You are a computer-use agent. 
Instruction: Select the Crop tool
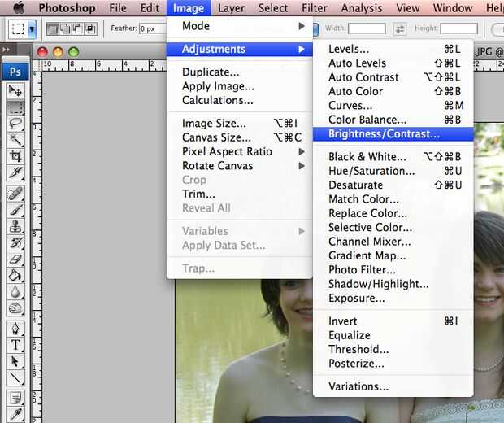15,156
